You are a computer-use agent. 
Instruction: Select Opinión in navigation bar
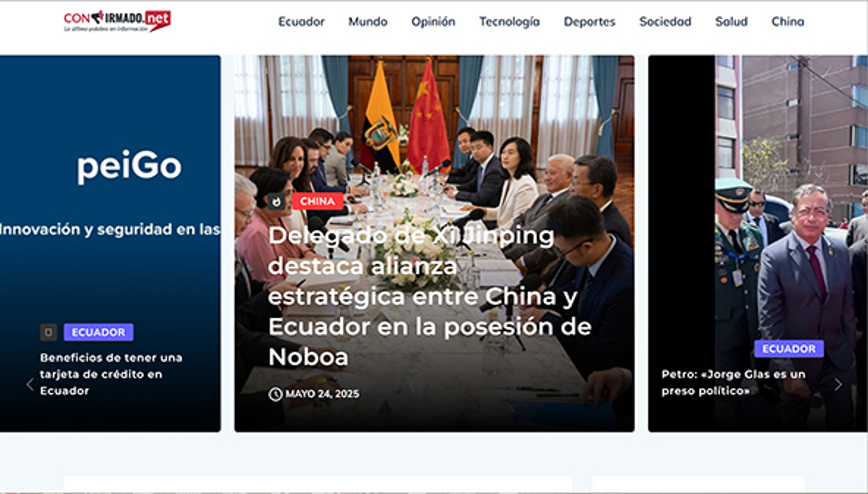click(x=433, y=22)
